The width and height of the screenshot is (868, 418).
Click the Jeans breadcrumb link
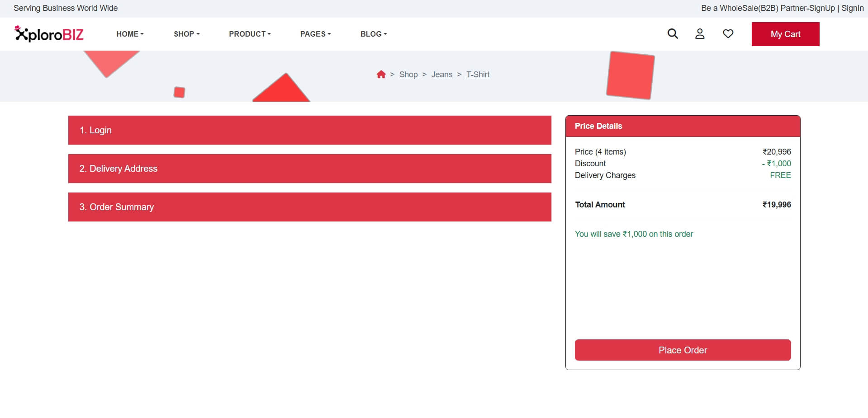tap(441, 74)
